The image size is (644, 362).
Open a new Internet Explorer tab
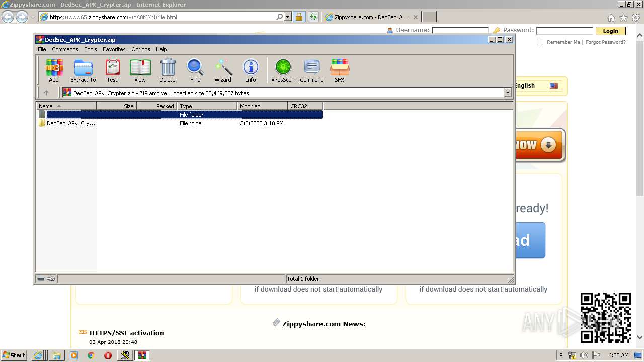pos(429,17)
